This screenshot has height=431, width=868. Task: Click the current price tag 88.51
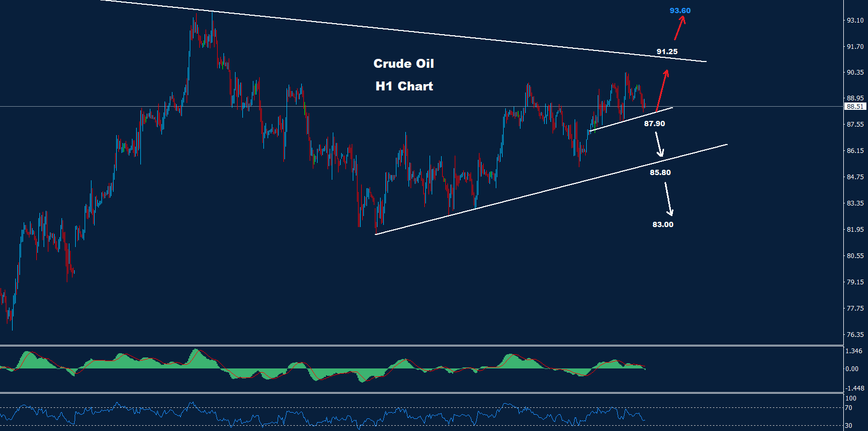coord(854,107)
